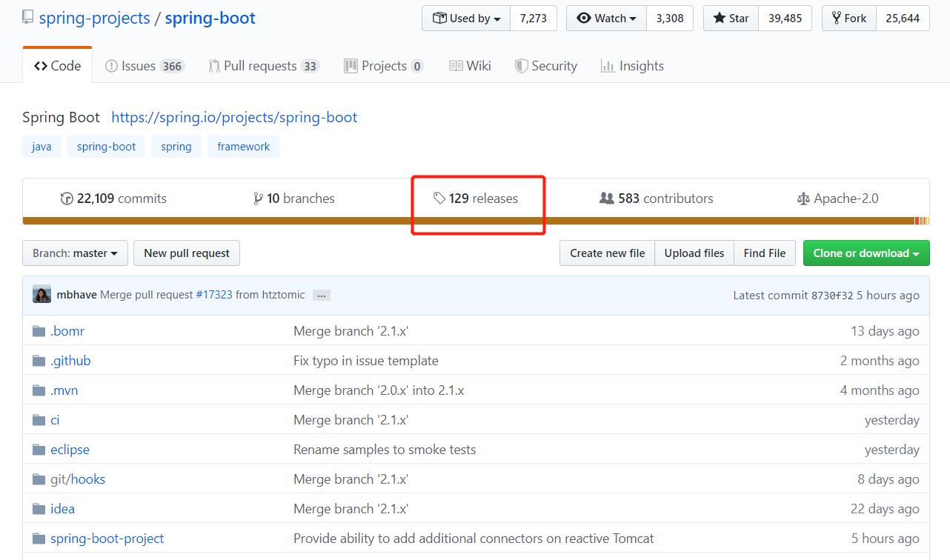
Task: Click the Insights bar graph icon
Action: pyautogui.click(x=608, y=66)
